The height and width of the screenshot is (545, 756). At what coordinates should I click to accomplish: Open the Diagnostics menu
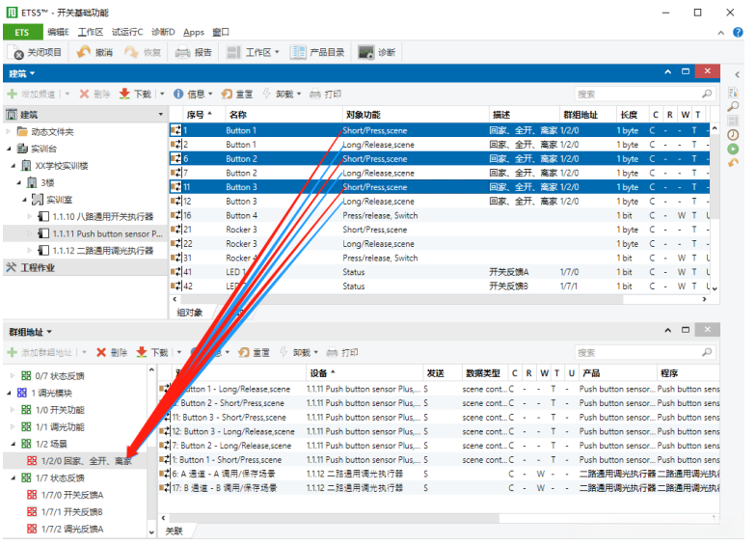coord(163,33)
